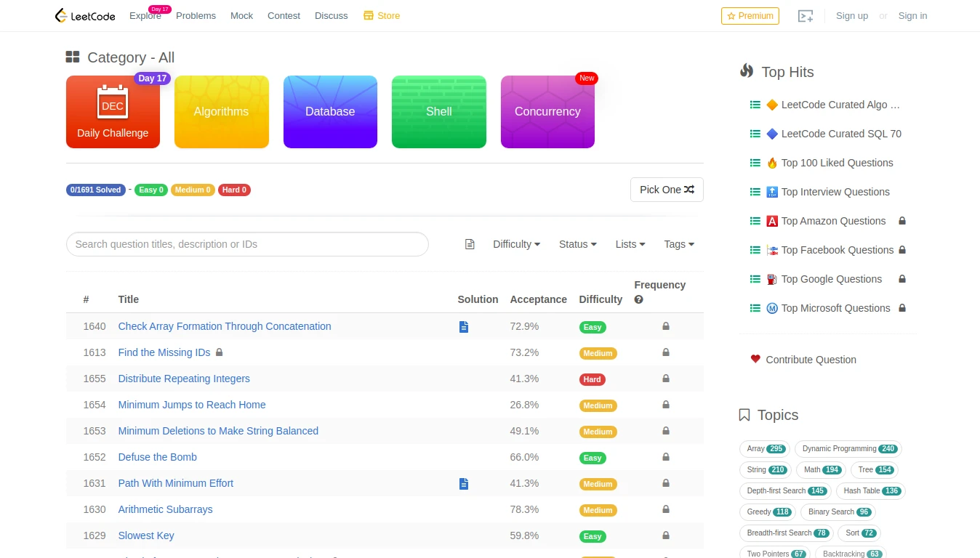Select the Database category card
This screenshot has height=558, width=980.
[x=330, y=112]
